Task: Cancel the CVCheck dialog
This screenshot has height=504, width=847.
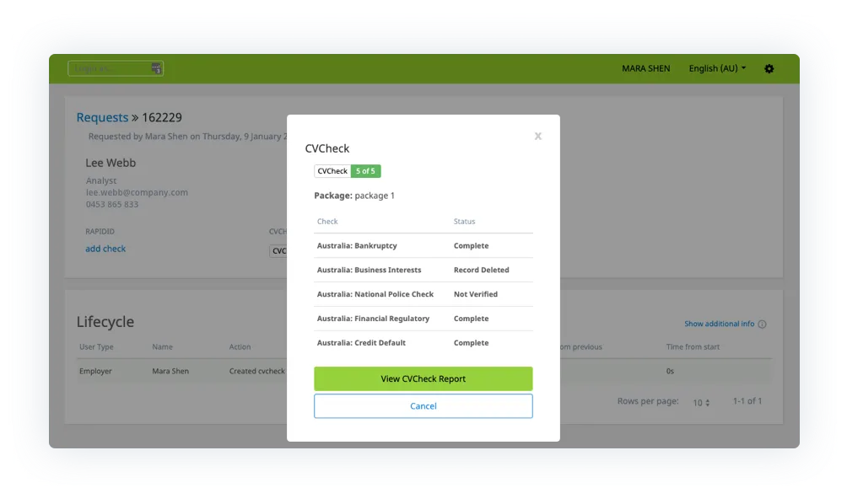Action: tap(423, 405)
